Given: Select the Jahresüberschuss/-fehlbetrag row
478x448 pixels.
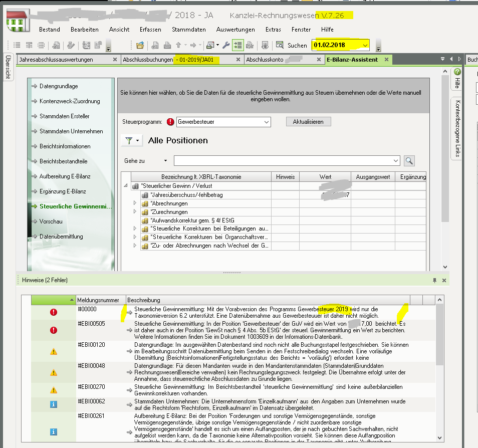Looking at the screenshot, I should 284,195.
